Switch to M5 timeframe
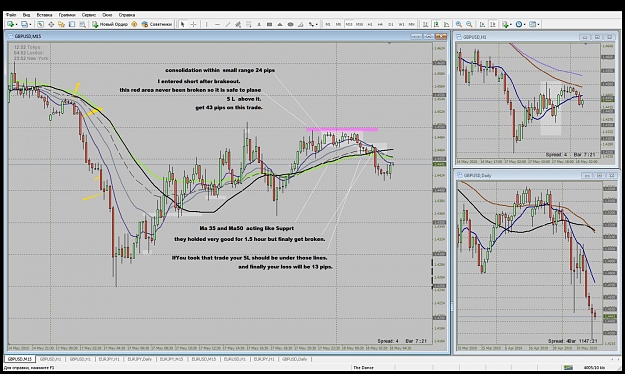Viewport: 625px width, 374px height. coord(338,24)
